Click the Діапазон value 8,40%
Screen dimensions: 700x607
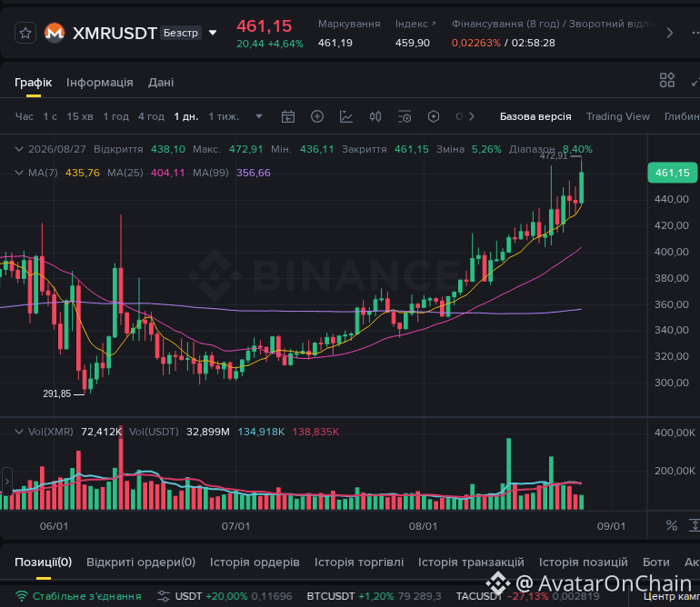(577, 149)
